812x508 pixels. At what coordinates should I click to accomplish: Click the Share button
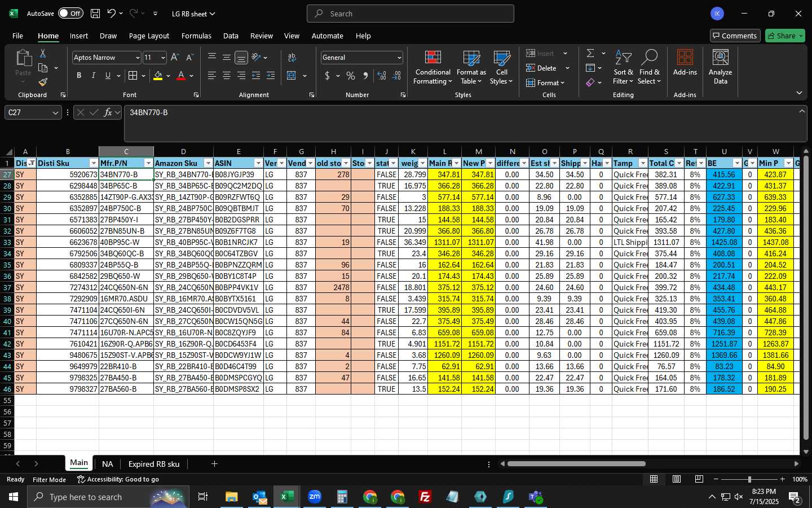coord(785,36)
